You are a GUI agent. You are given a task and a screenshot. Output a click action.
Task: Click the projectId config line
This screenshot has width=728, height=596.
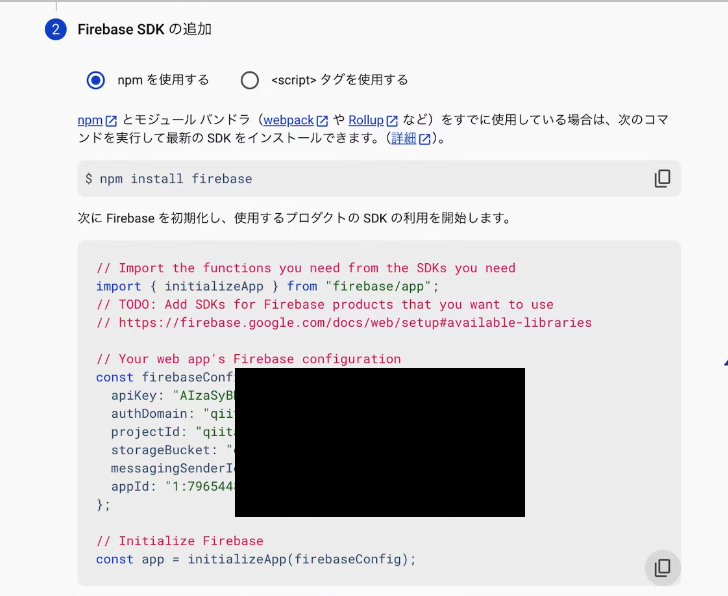tap(173, 432)
